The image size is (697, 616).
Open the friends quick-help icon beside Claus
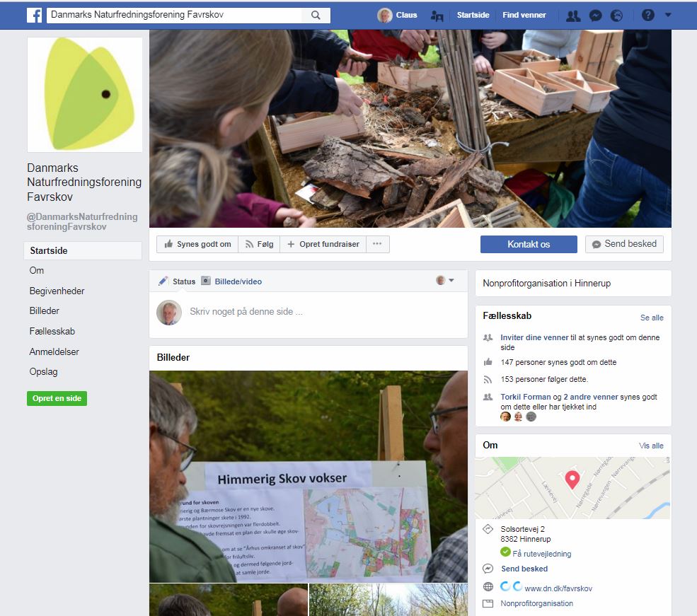[437, 16]
